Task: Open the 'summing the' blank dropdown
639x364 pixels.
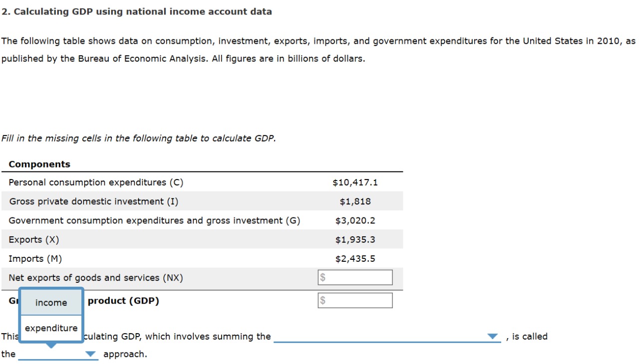Action: coord(387,337)
